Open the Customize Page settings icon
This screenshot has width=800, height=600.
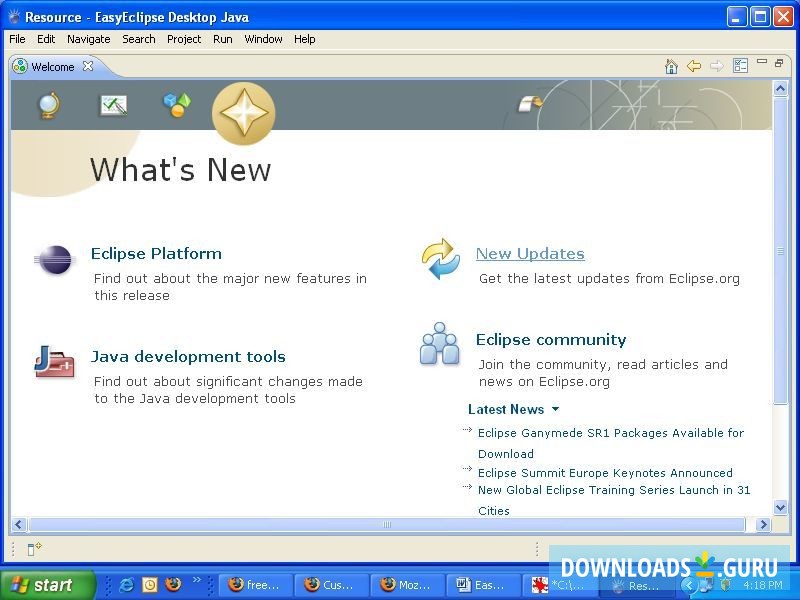740,66
